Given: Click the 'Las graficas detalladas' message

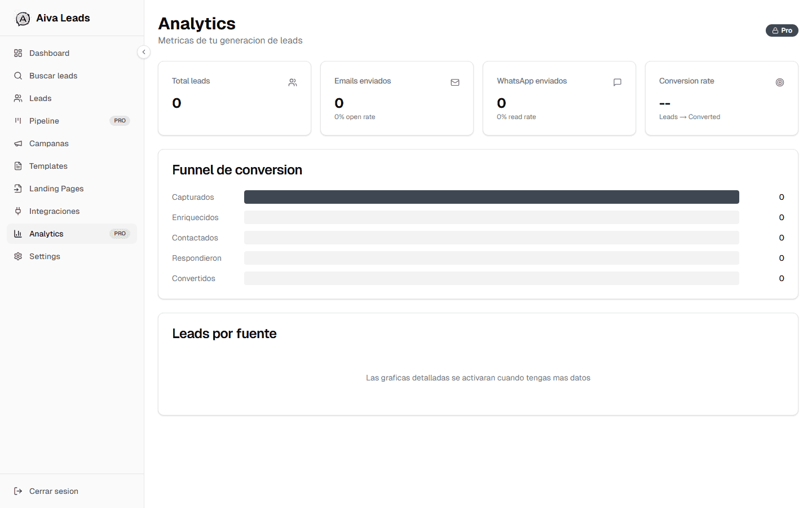Looking at the screenshot, I should pyautogui.click(x=478, y=378).
